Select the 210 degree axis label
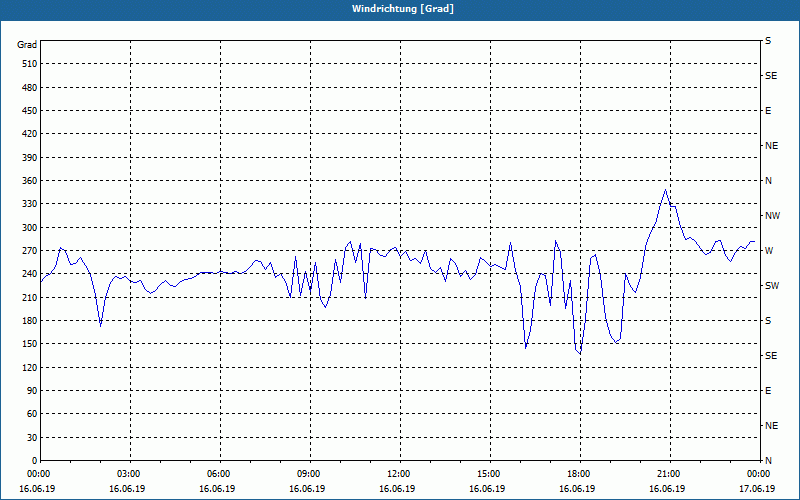The height and width of the screenshot is (500, 800). pos(30,297)
